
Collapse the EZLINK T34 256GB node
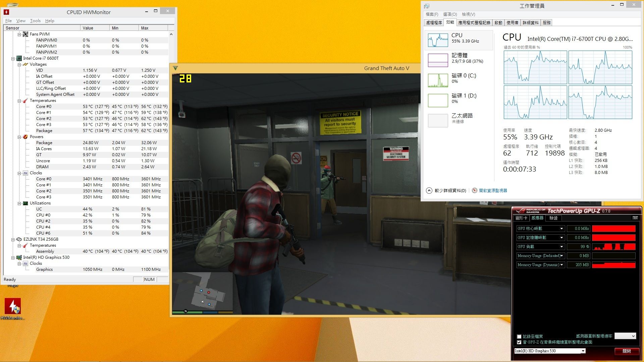point(13,239)
